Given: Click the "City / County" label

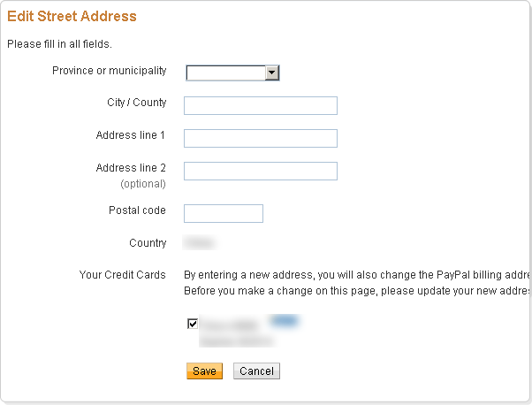Looking at the screenshot, I should click(x=137, y=103).
